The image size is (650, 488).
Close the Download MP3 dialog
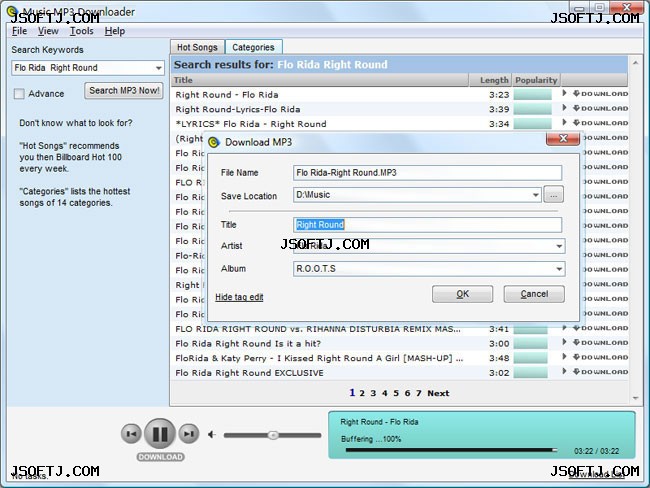(x=563, y=138)
